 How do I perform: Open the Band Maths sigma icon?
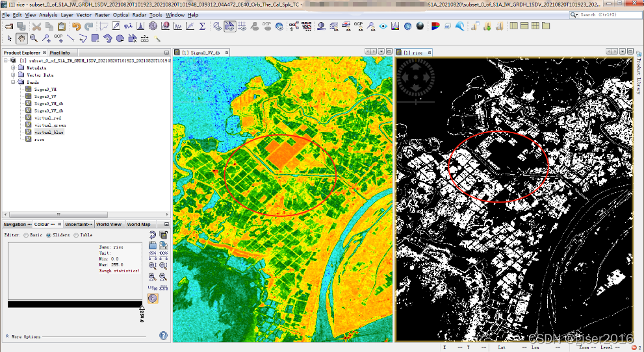[x=202, y=26]
